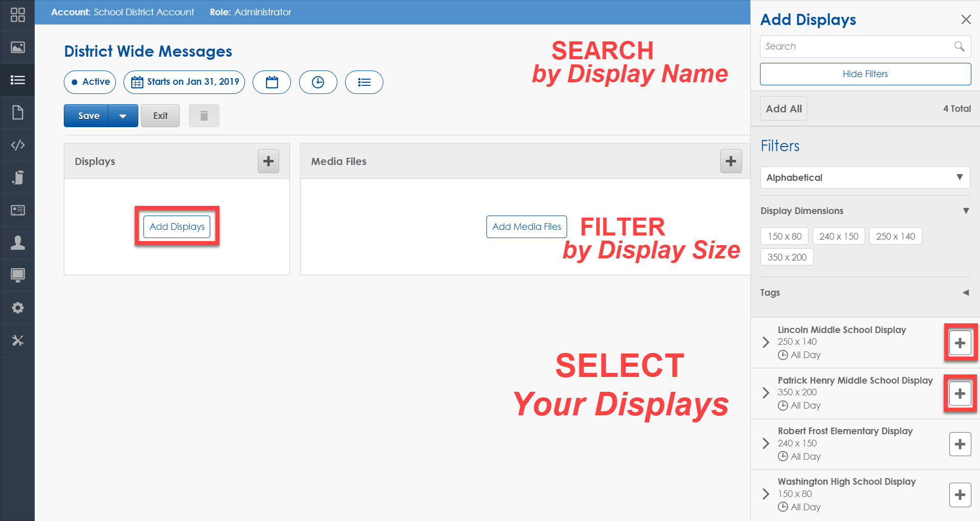Open Settings gear icon in sidebar

[18, 307]
